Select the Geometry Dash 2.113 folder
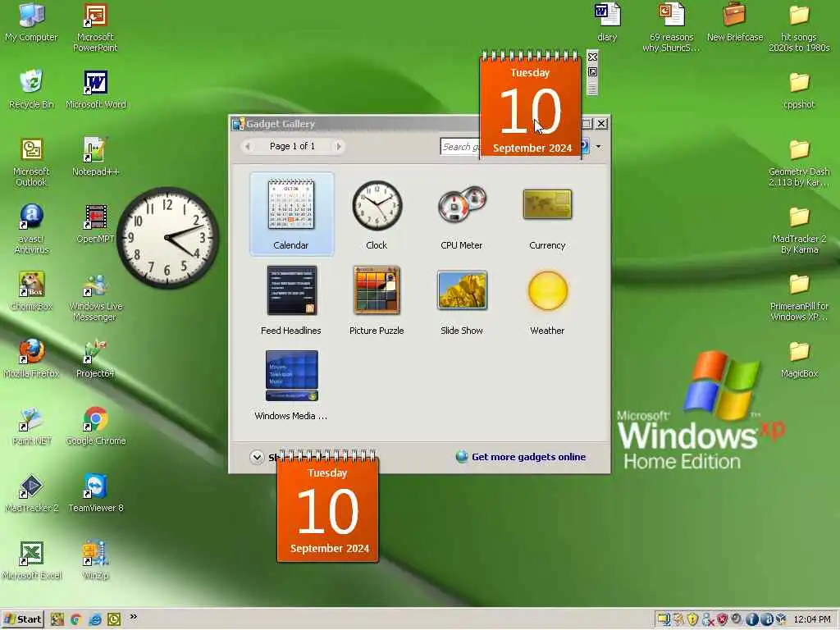Viewport: 840px width, 630px height. point(799,162)
